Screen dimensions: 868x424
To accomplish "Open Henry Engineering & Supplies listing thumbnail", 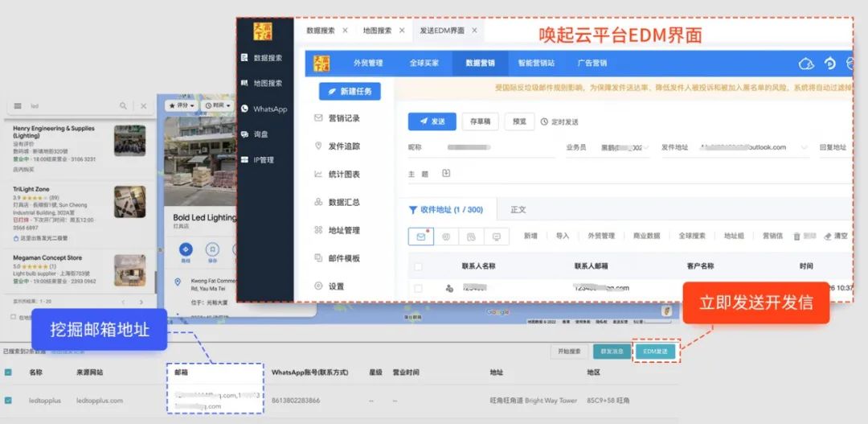I will 130,140.
